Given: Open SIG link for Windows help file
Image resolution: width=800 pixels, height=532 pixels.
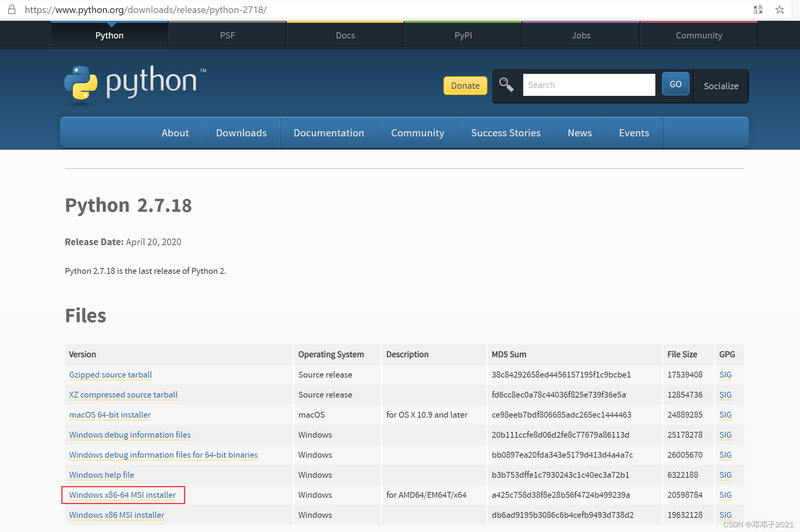Looking at the screenshot, I should 725,475.
